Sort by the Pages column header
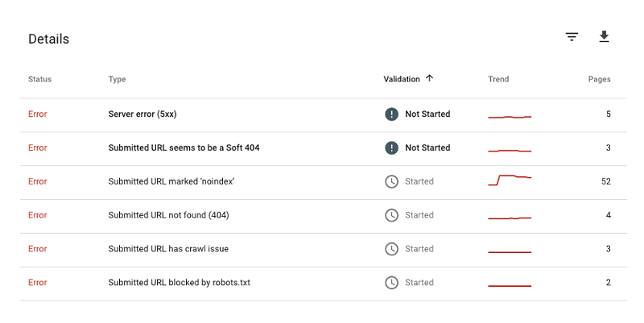Image resolution: width=644 pixels, height=323 pixels. [599, 79]
